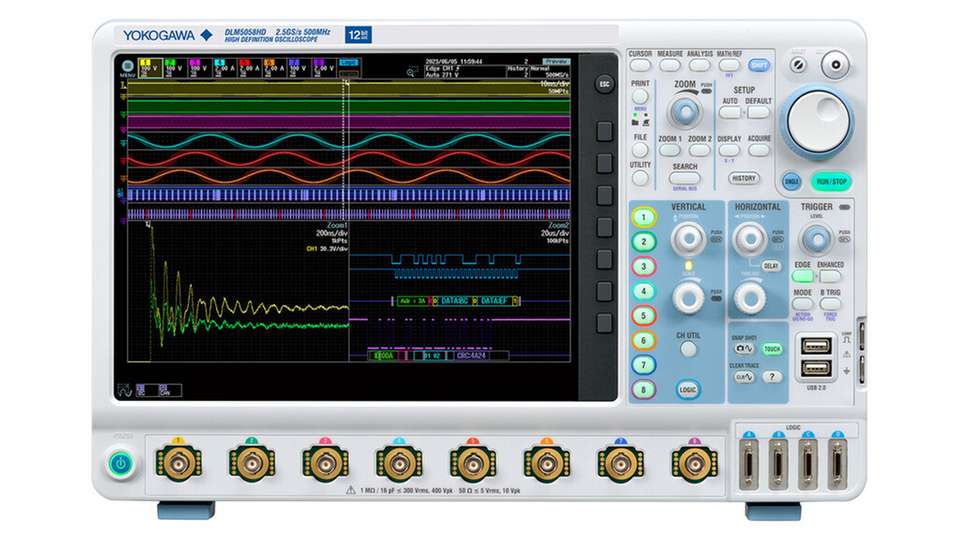
Task: Select the EDGE trigger key
Action: click(x=803, y=276)
